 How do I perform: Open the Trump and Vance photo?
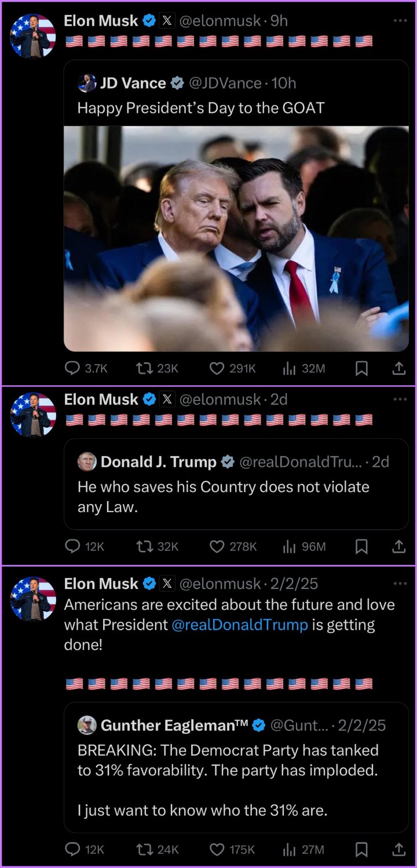236,238
